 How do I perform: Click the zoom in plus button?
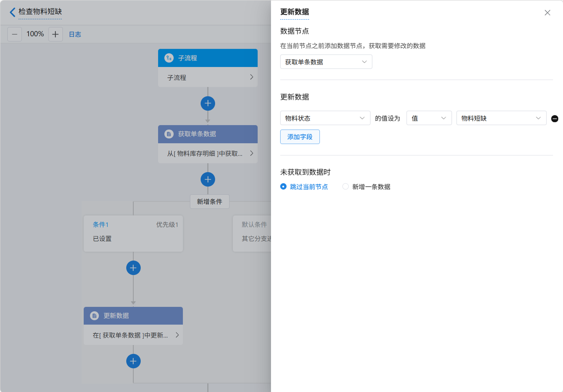click(x=55, y=34)
